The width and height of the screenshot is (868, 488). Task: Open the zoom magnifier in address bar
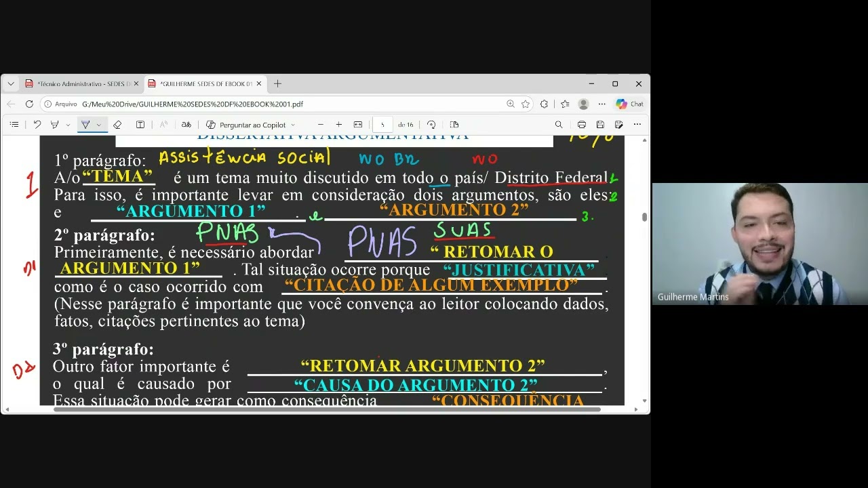click(511, 104)
